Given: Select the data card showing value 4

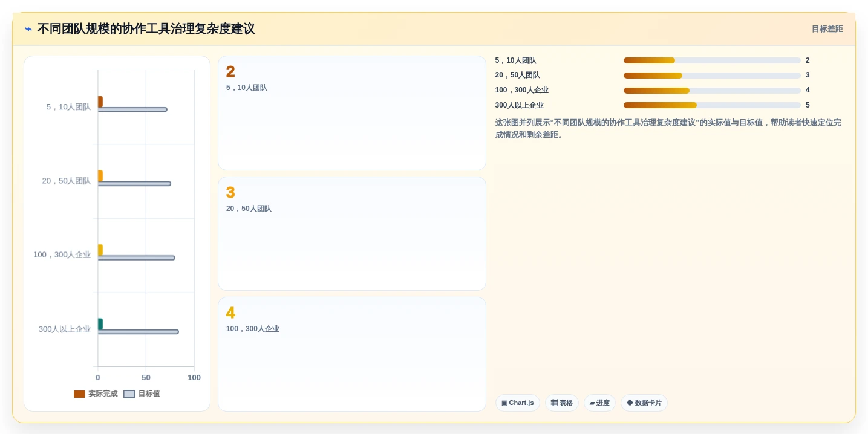Looking at the screenshot, I should click(x=352, y=354).
